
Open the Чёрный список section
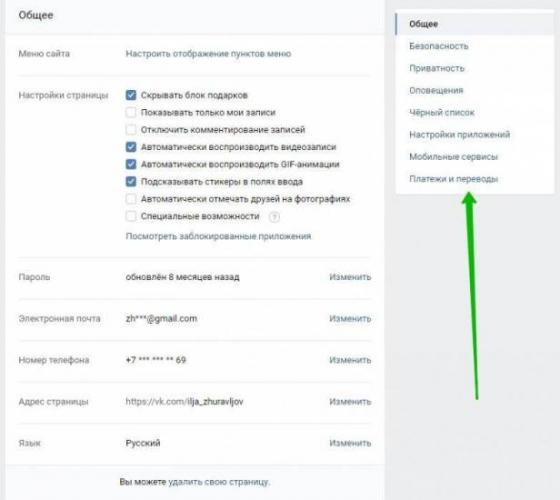point(442,112)
